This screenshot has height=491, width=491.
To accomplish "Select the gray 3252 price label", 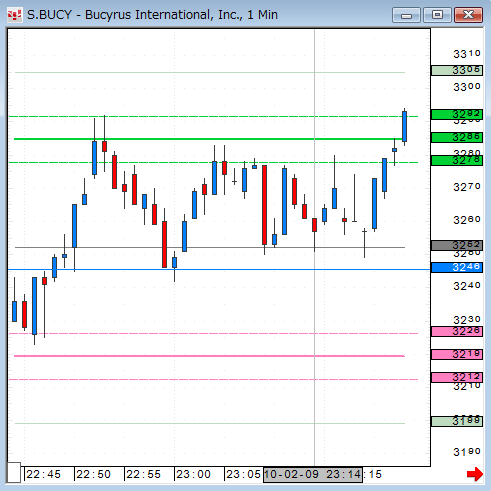I will point(457,246).
